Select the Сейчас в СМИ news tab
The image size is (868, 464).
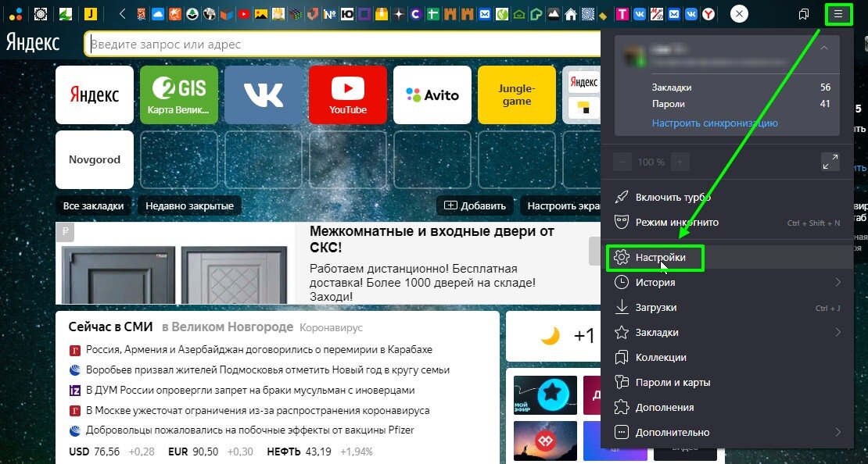111,327
